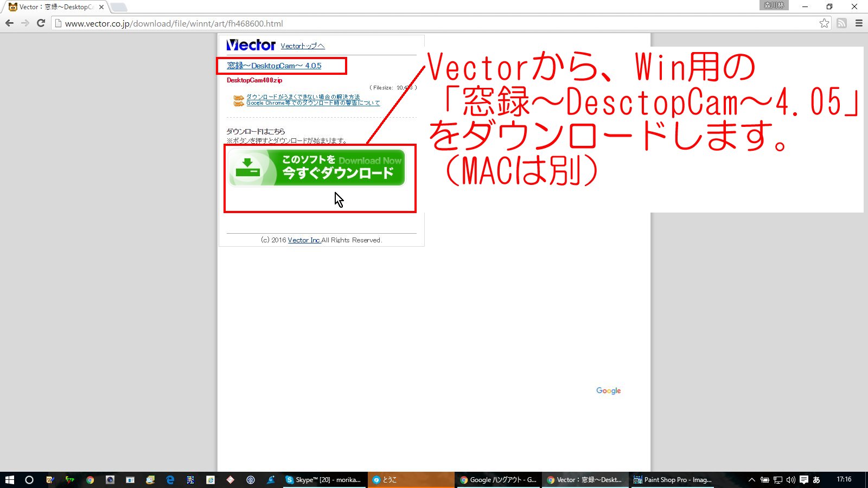This screenshot has height=488, width=868.
Task: Go forward with the browser arrow
Action: (25, 23)
